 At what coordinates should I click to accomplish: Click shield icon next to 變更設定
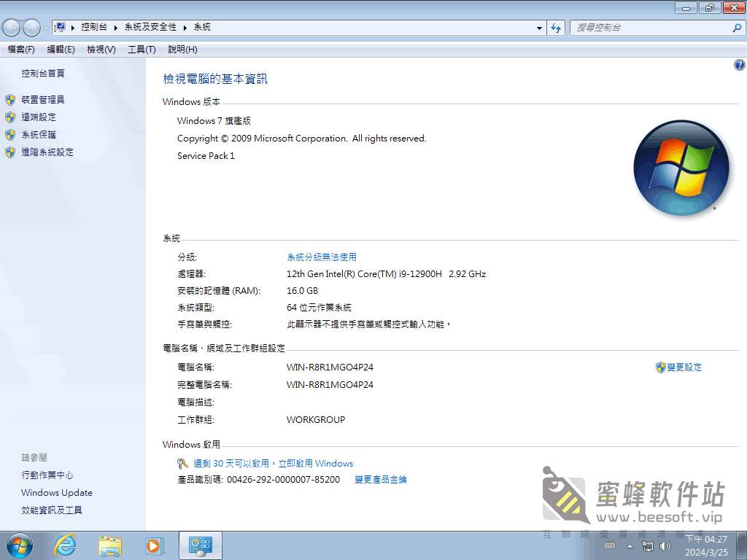pyautogui.click(x=660, y=367)
